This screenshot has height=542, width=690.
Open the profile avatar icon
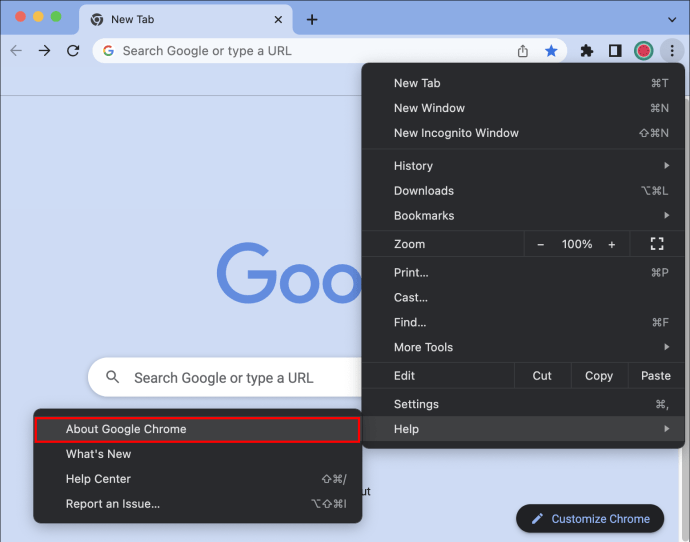click(x=643, y=51)
